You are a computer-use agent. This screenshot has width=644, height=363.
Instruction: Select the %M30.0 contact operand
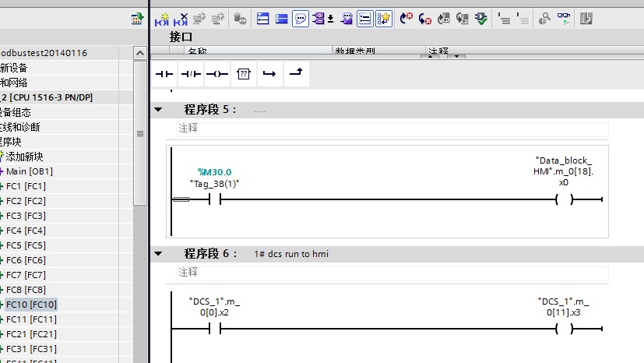tap(214, 172)
